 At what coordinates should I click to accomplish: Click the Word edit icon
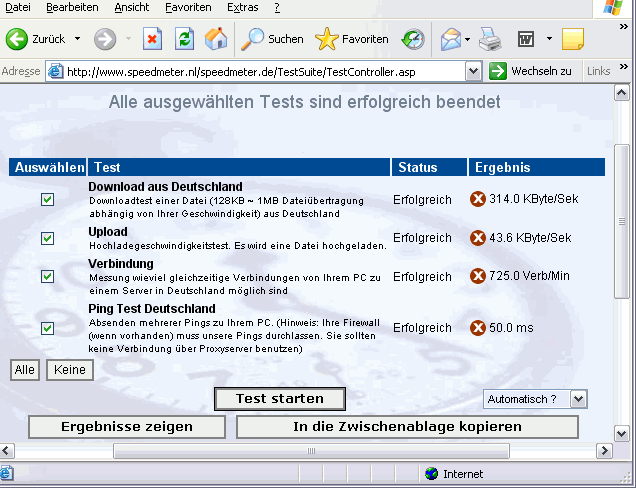click(x=526, y=39)
